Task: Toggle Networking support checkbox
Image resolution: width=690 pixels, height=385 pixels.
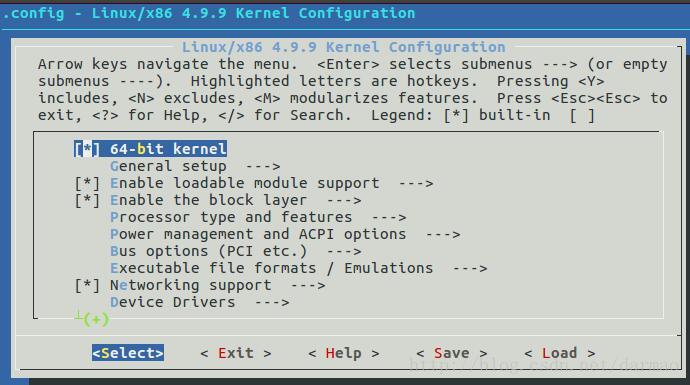Action: 87,286
